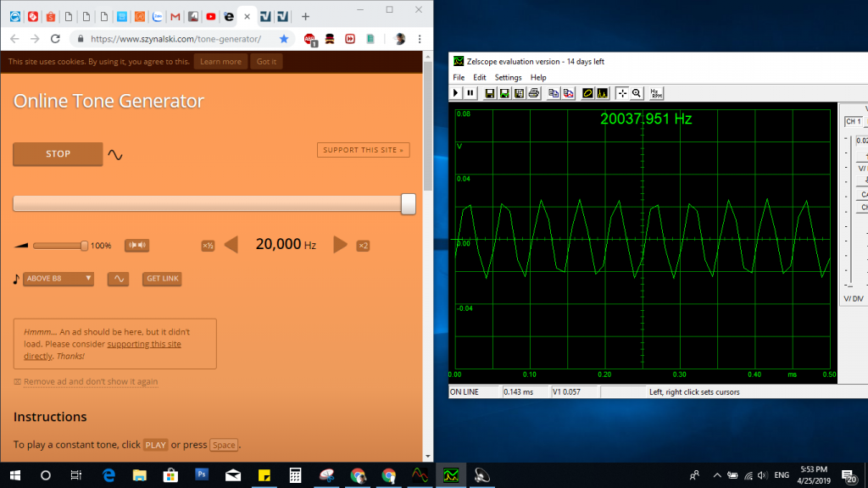Open the ABOVE B8 note dropdown
868x488 pixels.
[x=58, y=278]
